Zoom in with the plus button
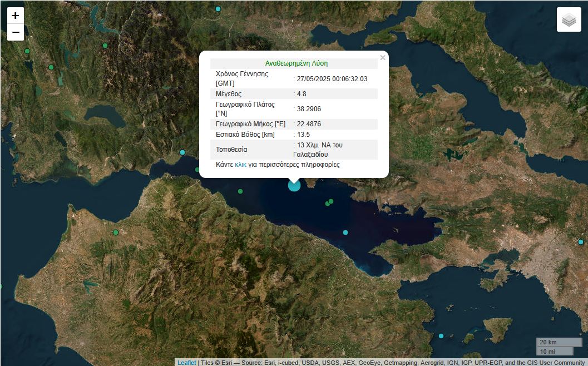This screenshot has height=366, width=588. tap(16, 16)
